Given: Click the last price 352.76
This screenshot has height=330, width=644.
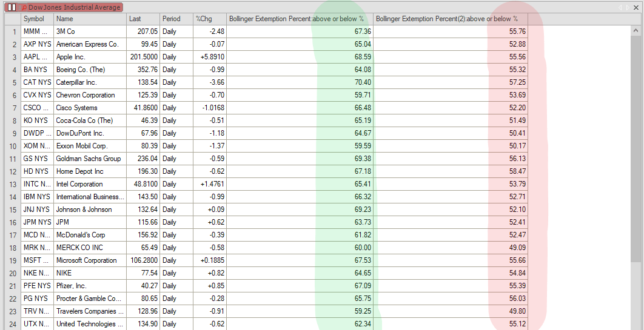Looking at the screenshot, I should (x=143, y=69).
